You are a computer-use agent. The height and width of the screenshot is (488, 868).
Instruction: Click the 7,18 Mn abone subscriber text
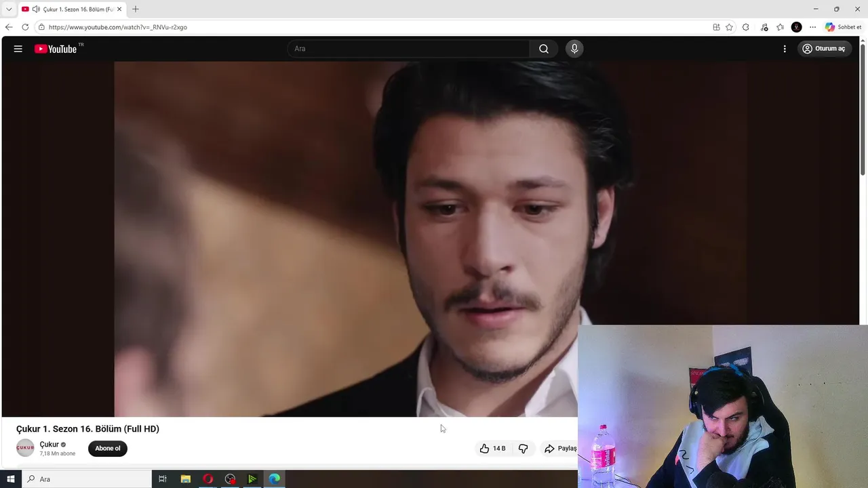pos(58,453)
